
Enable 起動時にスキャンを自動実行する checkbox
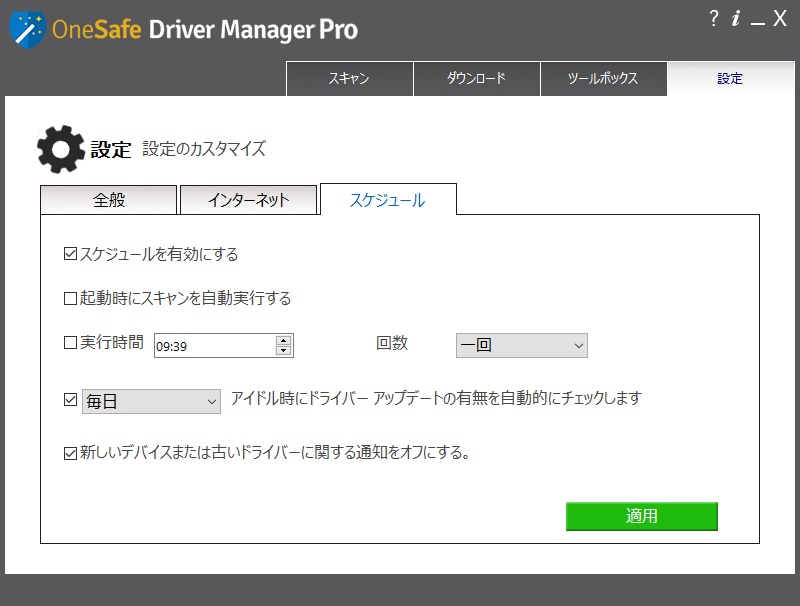tap(70, 298)
